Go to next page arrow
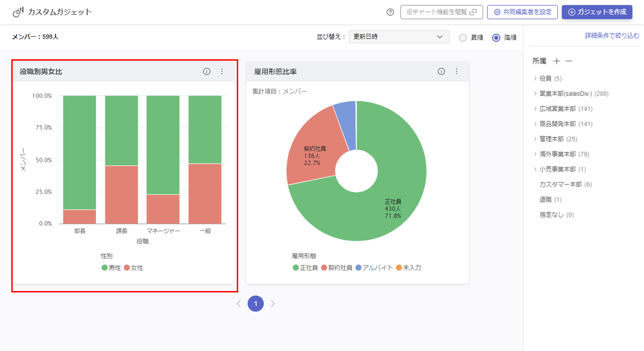Image resolution: width=644 pixels, height=351 pixels. 273,304
